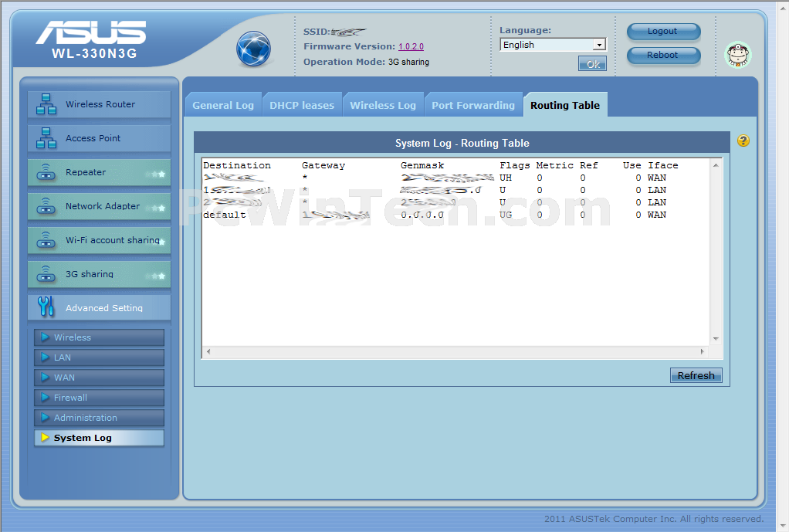789x532 pixels.
Task: Click 'Operation Mode: 3G sharing' text
Action: click(366, 62)
